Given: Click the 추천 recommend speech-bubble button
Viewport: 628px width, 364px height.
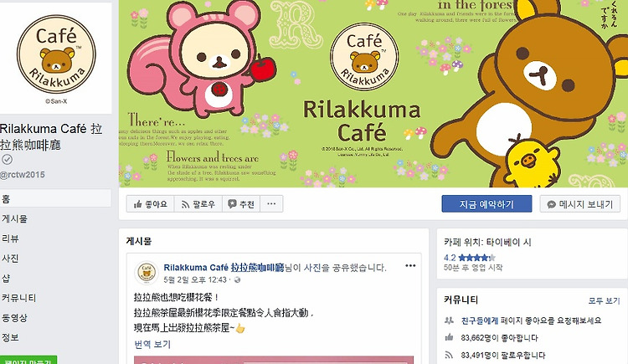Looking at the screenshot, I should tap(241, 204).
